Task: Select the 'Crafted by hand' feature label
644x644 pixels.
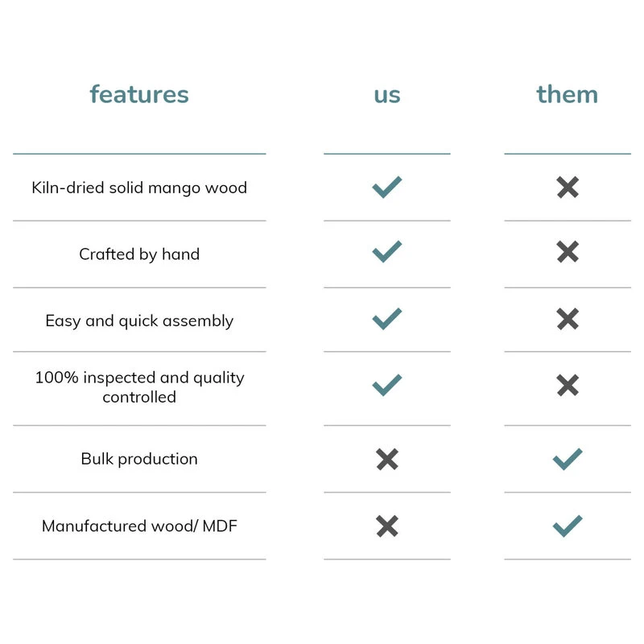Action: [x=139, y=254]
